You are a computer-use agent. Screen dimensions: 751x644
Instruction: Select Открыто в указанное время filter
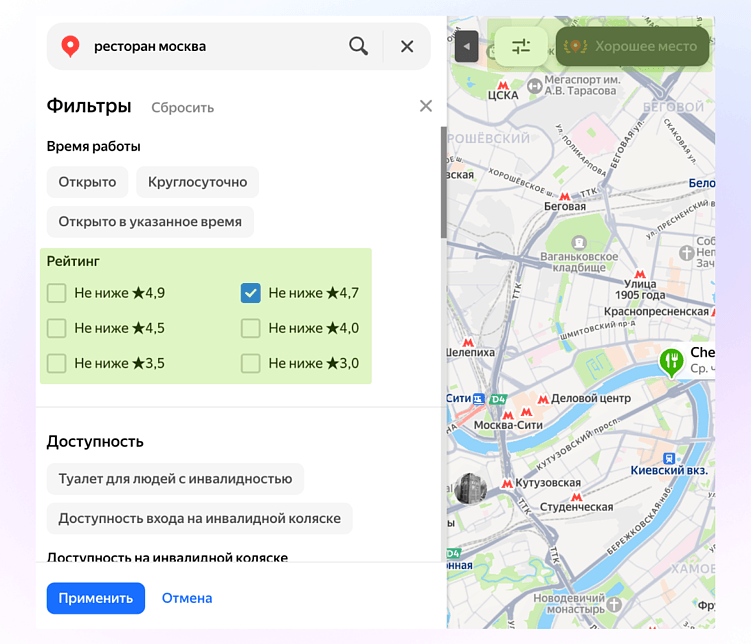point(150,222)
